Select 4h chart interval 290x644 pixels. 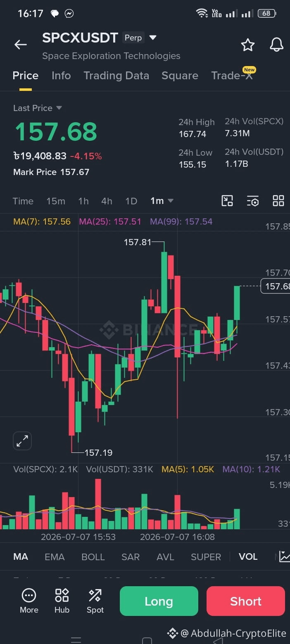[107, 201]
